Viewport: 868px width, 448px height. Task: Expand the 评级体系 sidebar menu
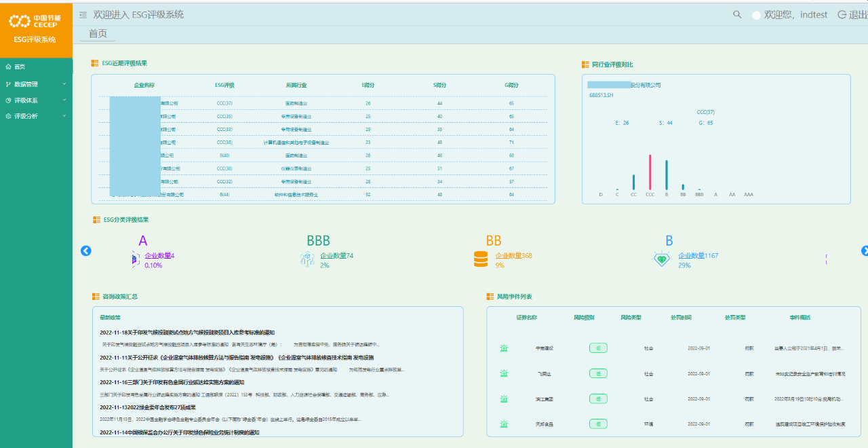36,100
